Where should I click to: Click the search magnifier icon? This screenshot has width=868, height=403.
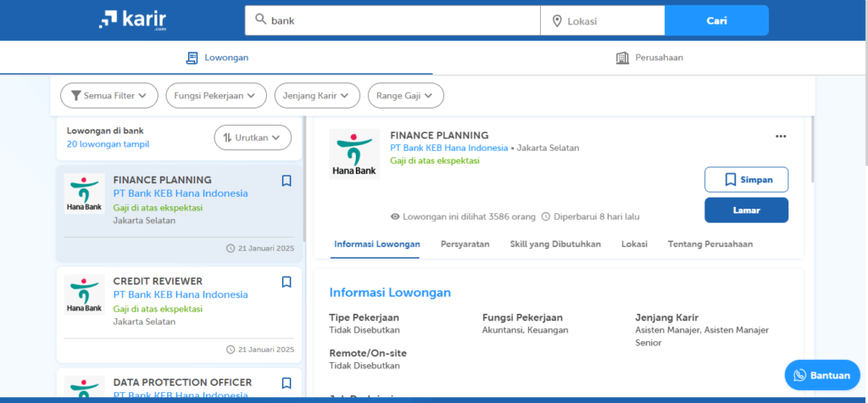tap(261, 20)
